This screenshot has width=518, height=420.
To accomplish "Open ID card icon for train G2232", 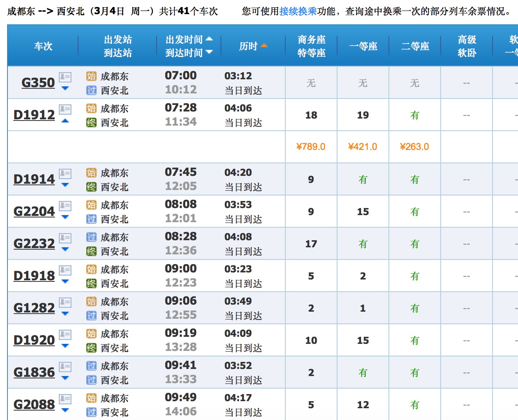I will [65, 238].
